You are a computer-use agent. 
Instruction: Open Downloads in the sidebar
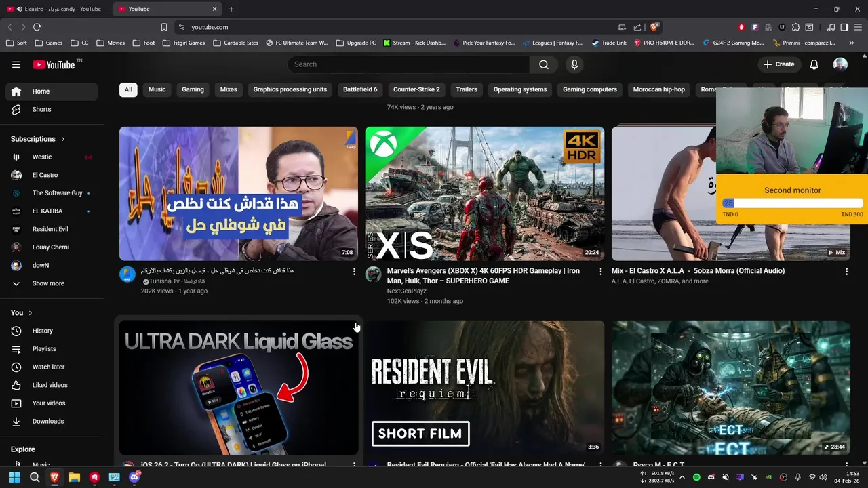[x=52, y=421]
